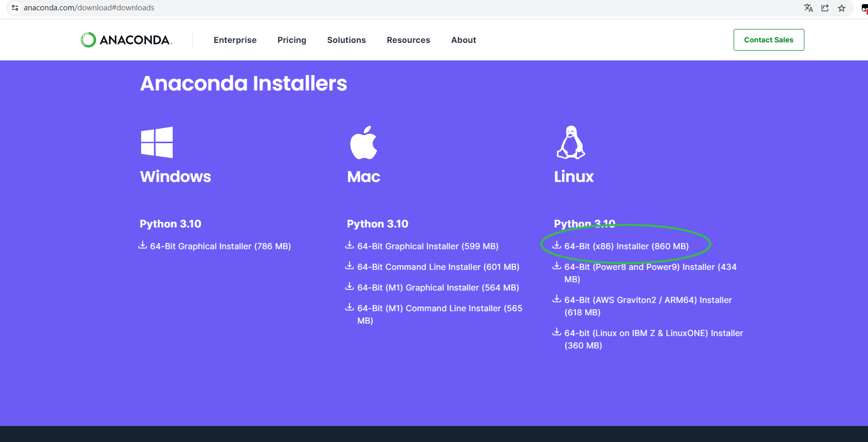Viewport: 868px width, 442px height.
Task: Click the share page icon
Action: pos(825,8)
